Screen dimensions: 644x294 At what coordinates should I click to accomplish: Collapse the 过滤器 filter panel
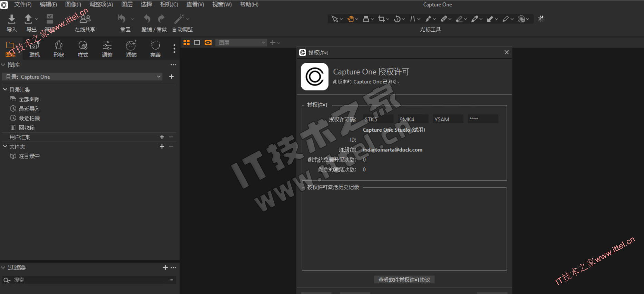[3, 267]
